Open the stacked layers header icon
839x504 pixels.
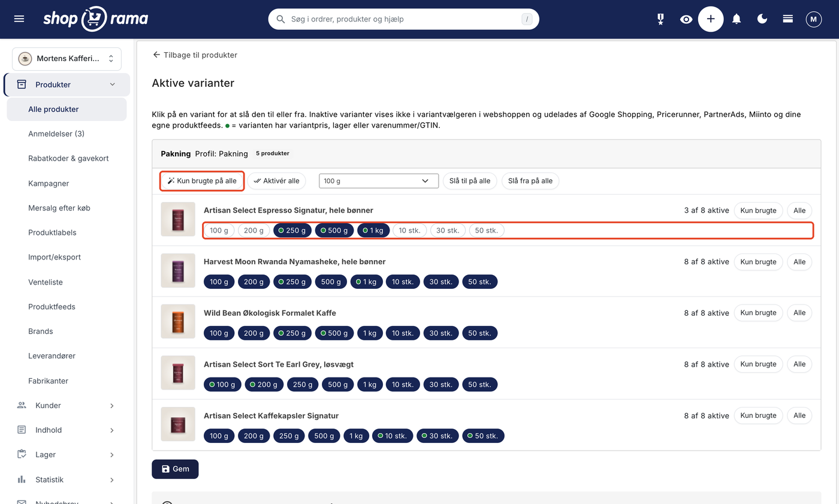coord(788,19)
